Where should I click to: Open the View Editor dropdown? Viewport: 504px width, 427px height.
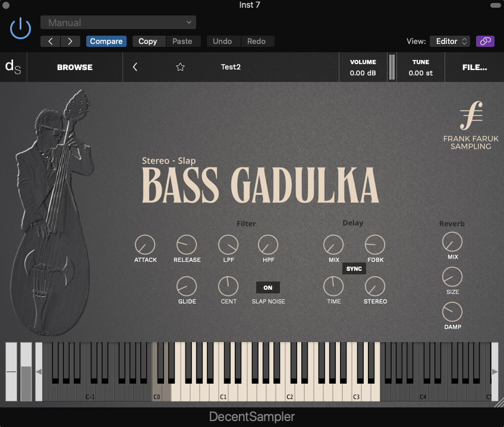click(x=450, y=41)
